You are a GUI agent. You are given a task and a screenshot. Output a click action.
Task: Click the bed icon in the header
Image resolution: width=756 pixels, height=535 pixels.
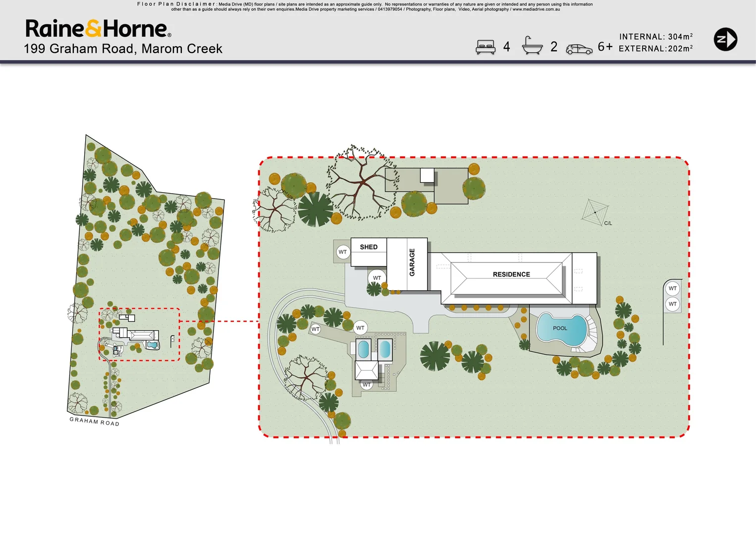[486, 47]
